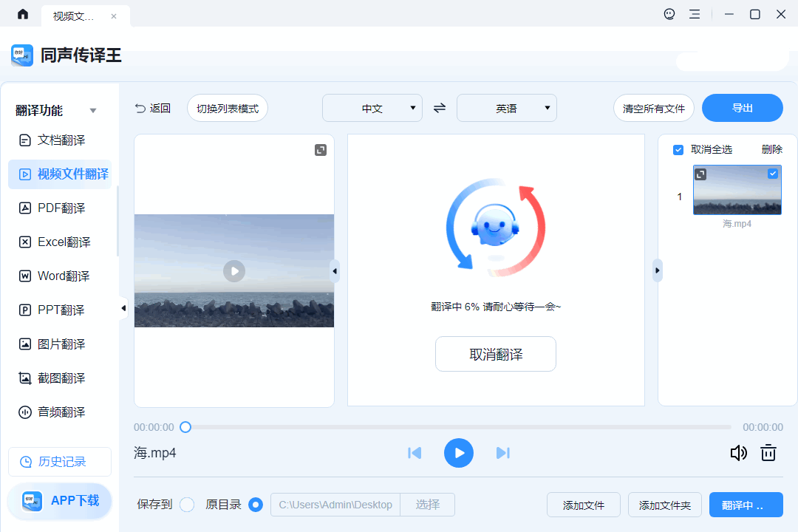Open the 英语 target language dropdown
The height and width of the screenshot is (532, 798).
(x=507, y=108)
